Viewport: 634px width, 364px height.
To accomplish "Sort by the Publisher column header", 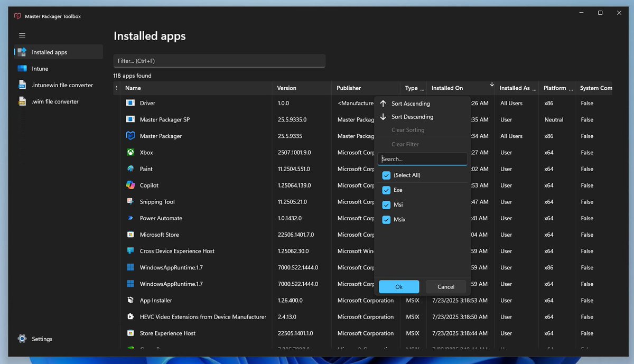I will [367, 88].
